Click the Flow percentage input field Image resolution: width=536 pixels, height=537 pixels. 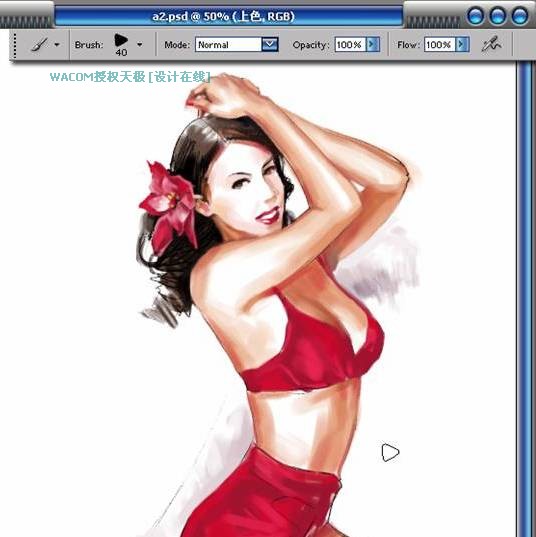pos(440,45)
